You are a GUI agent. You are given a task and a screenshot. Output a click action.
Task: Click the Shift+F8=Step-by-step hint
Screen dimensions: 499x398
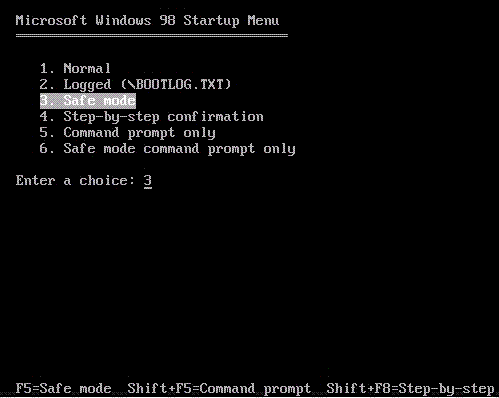(x=410, y=389)
